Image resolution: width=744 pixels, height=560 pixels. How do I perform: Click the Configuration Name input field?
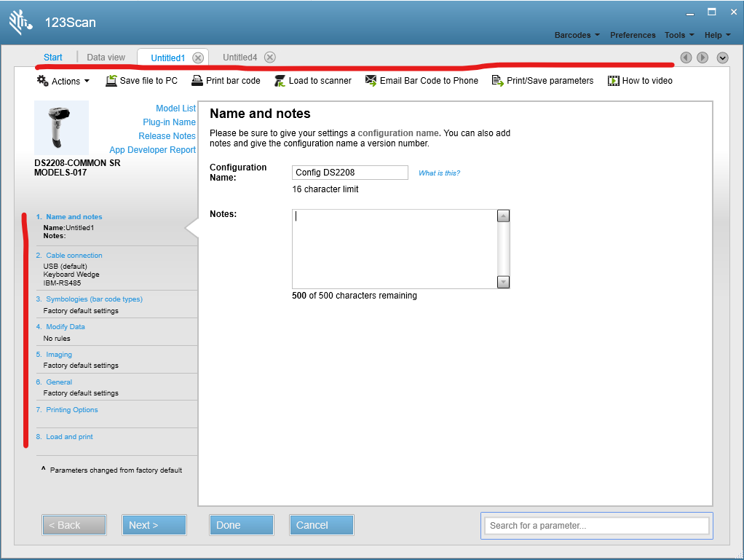[x=349, y=173]
